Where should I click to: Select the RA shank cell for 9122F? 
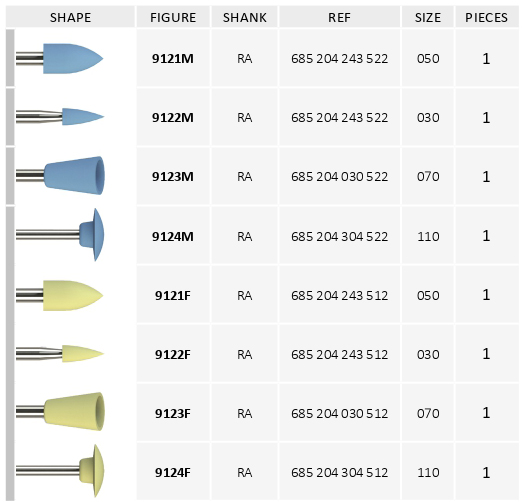click(245, 354)
